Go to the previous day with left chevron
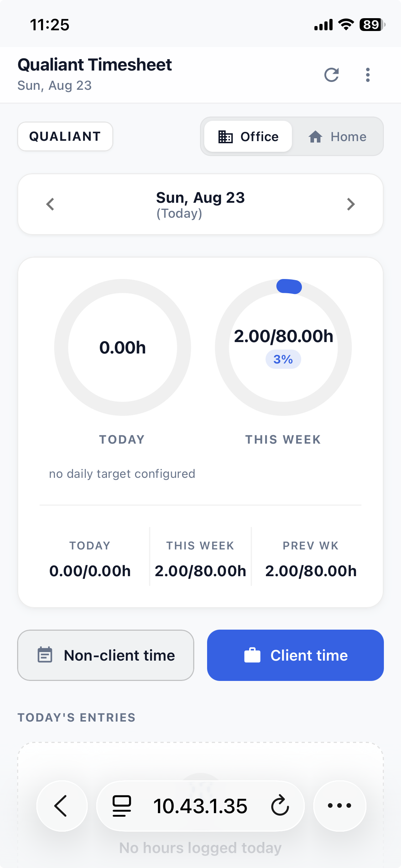Image resolution: width=401 pixels, height=868 pixels. click(x=50, y=204)
